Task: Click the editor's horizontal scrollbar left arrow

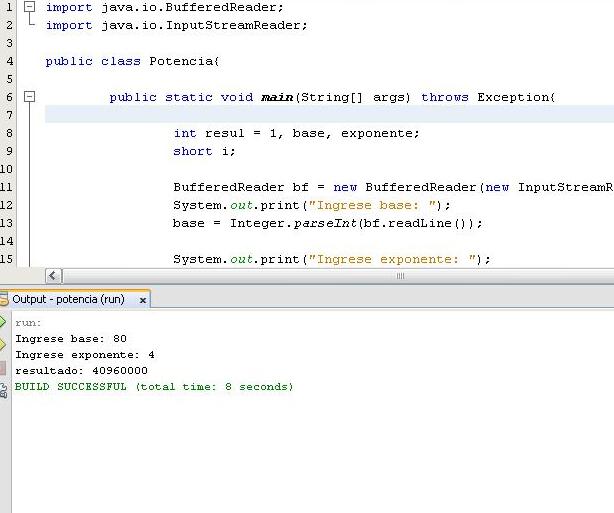Action: [x=53, y=276]
